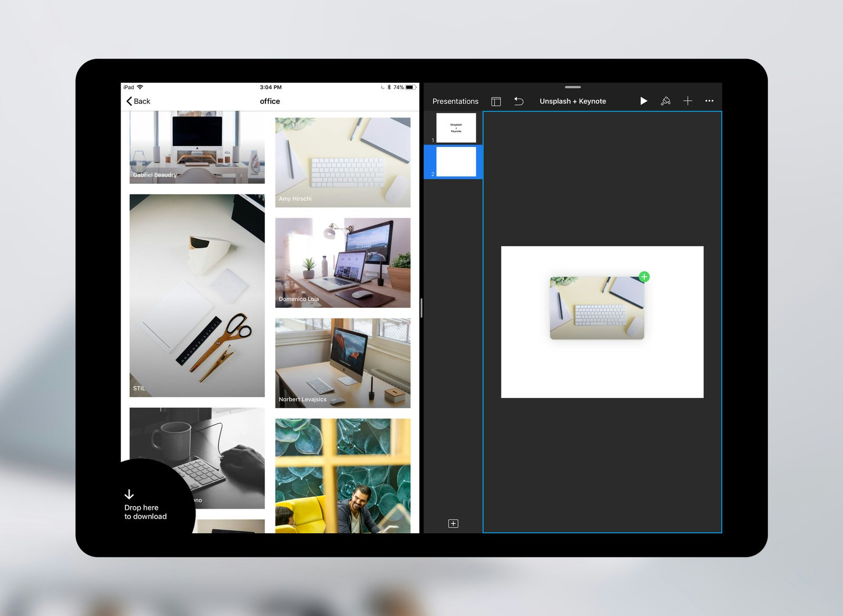
Task: Tap the green add badge on the dragged photo
Action: [x=644, y=277]
